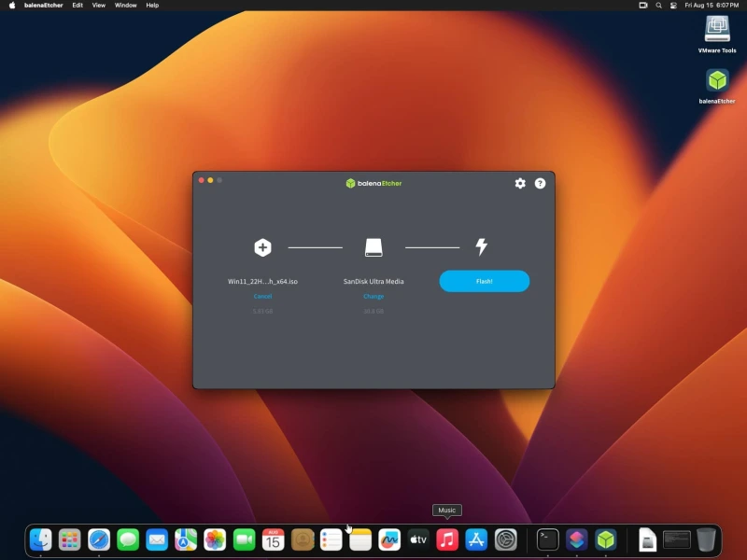Viewport: 747px width, 560px height.
Task: Launch FaceTime from the Dock
Action: pos(244,540)
